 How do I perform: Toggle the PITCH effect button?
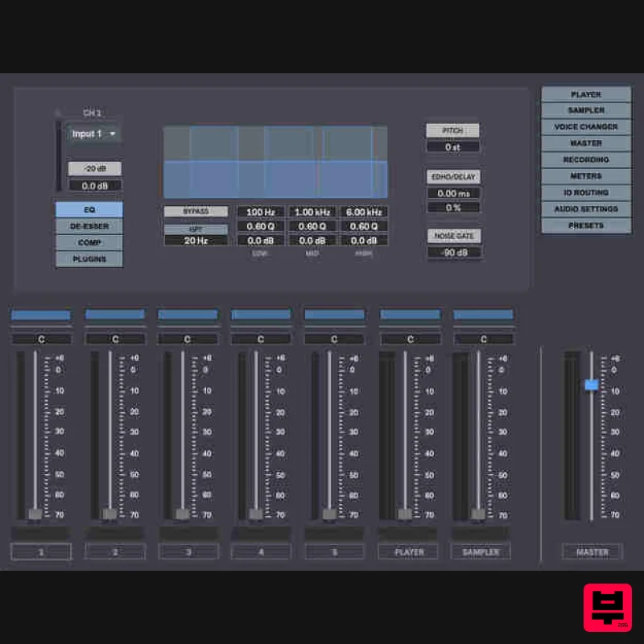452,130
